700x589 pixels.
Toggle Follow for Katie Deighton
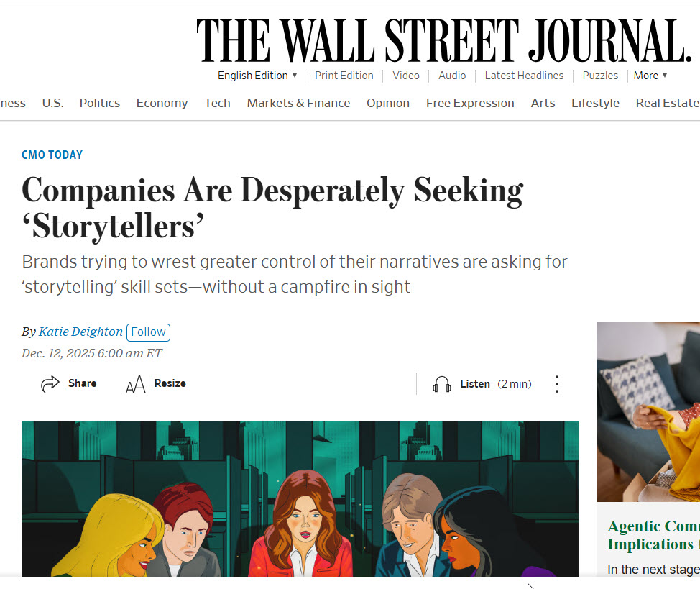[x=148, y=332]
